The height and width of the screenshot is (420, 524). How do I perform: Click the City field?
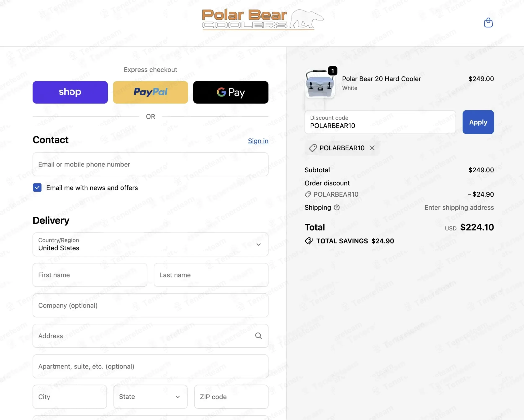[x=70, y=397]
